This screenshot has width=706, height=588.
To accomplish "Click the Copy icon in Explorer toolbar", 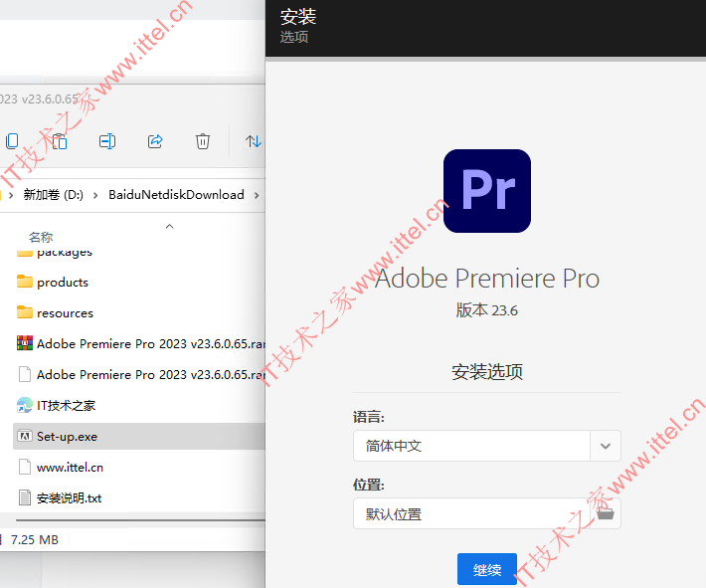I will coord(12,141).
